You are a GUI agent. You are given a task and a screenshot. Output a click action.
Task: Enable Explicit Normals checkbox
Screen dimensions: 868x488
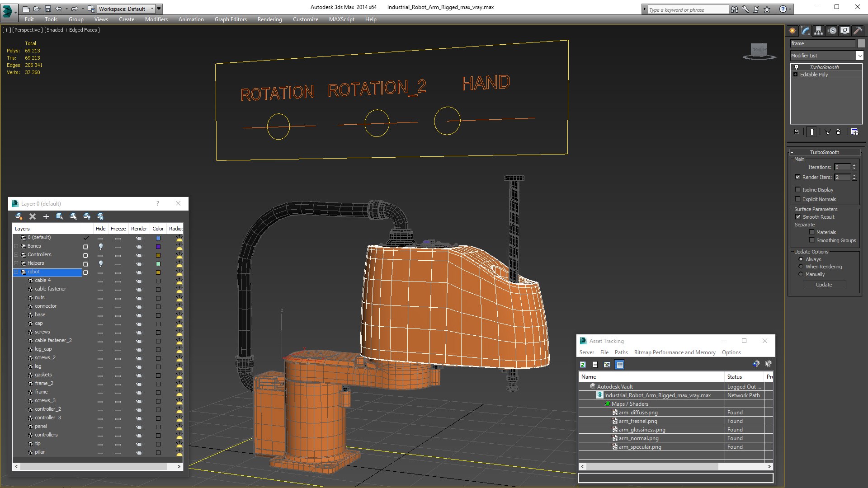tap(797, 199)
